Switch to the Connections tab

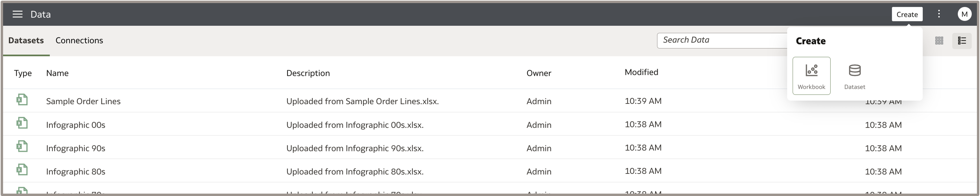coord(79,41)
